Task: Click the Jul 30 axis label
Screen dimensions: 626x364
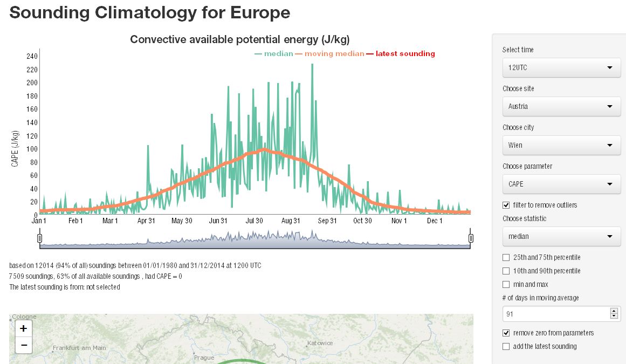Action: point(254,221)
